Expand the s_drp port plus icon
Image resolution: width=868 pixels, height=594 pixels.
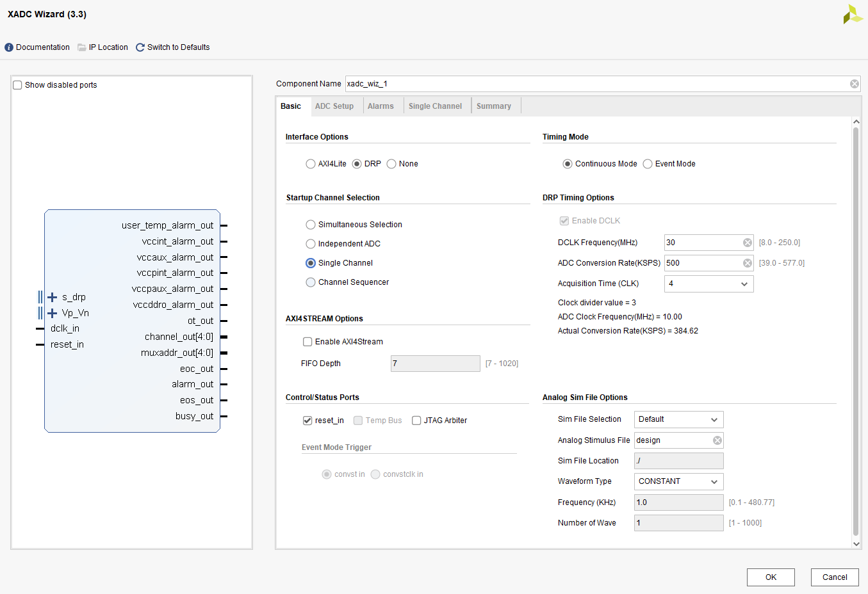[x=53, y=297]
